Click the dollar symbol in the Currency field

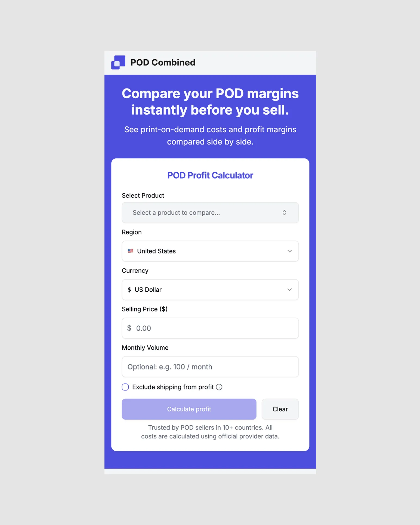point(129,290)
